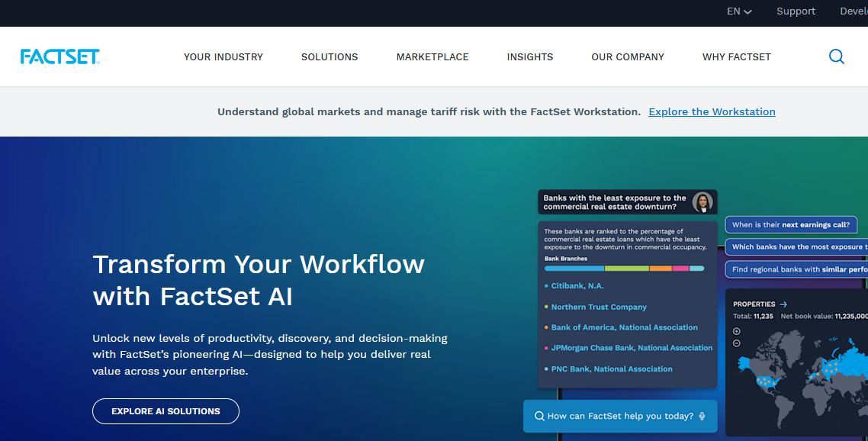Click the 'Total: 11,235' value
The image size is (868, 441).
pos(753,317)
